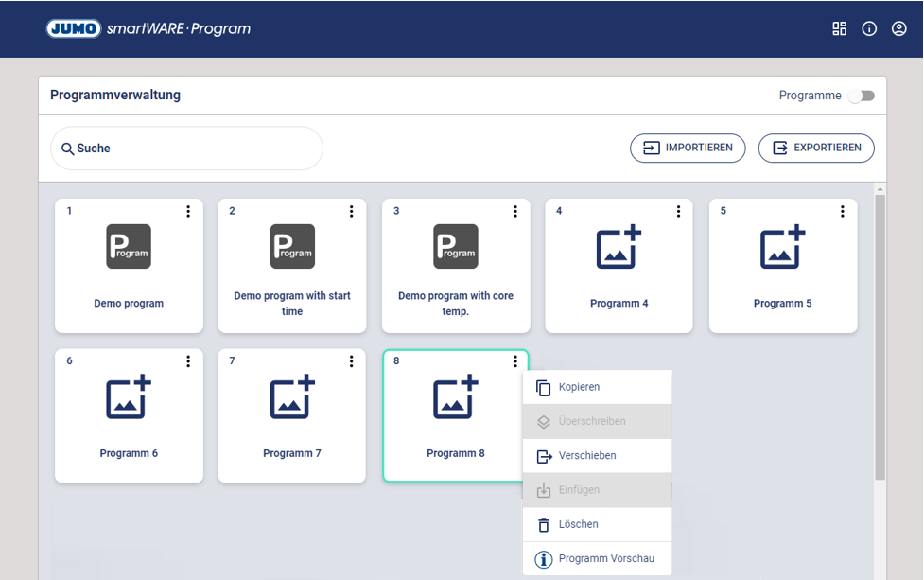This screenshot has width=924, height=580.
Task: Toggle the Programme switch
Action: tap(861, 96)
